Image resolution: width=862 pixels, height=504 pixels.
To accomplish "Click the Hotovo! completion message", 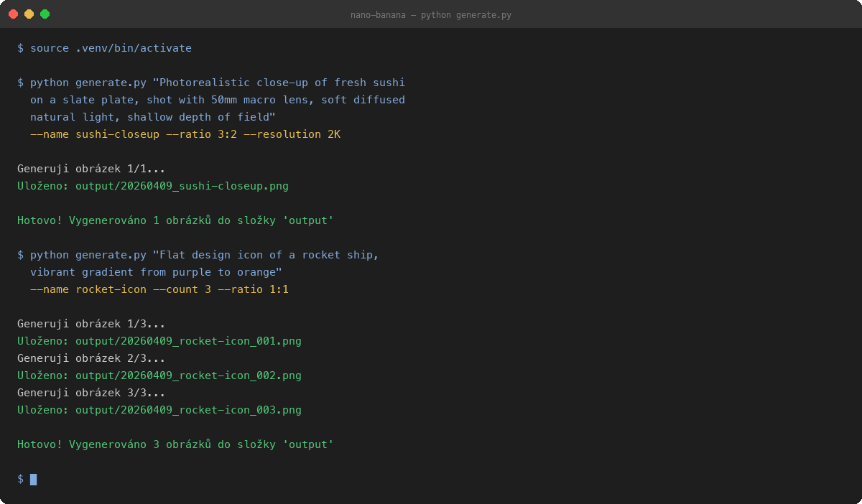I will [175, 444].
